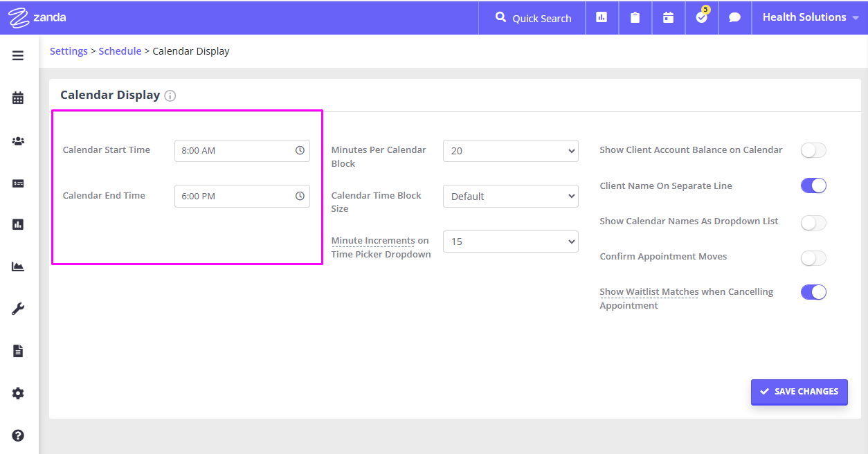The height and width of the screenshot is (454, 868).
Task: Enable Show Client Account Balance on Calendar
Action: [x=813, y=150]
